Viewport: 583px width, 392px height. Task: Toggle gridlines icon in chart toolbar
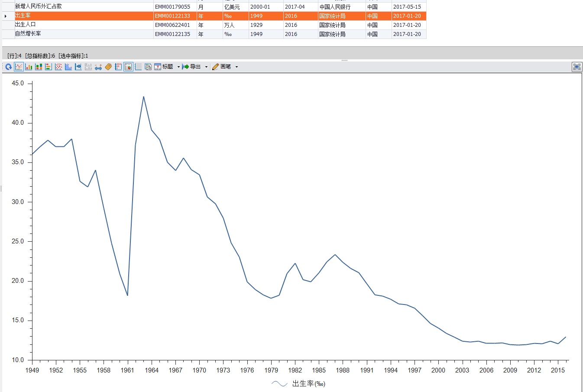[138, 67]
